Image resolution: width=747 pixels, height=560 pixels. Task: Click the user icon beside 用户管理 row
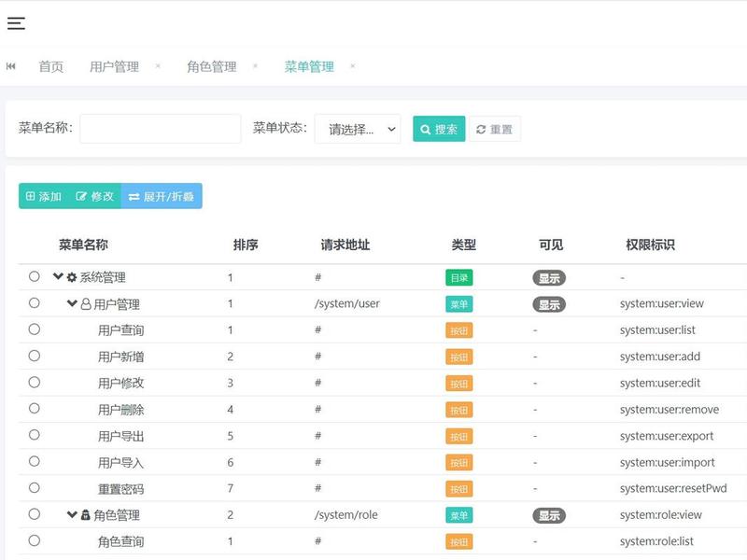tap(86, 304)
